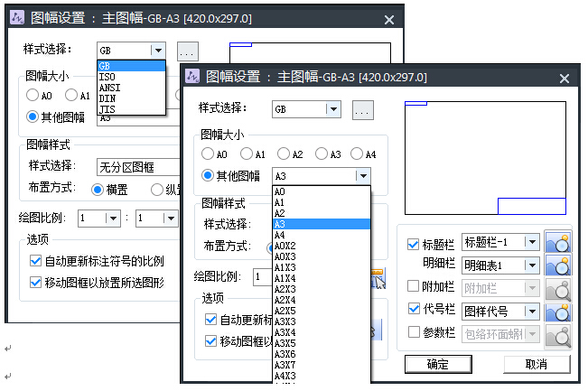Click the 明细栏 preview magnifier icon

(x=558, y=265)
